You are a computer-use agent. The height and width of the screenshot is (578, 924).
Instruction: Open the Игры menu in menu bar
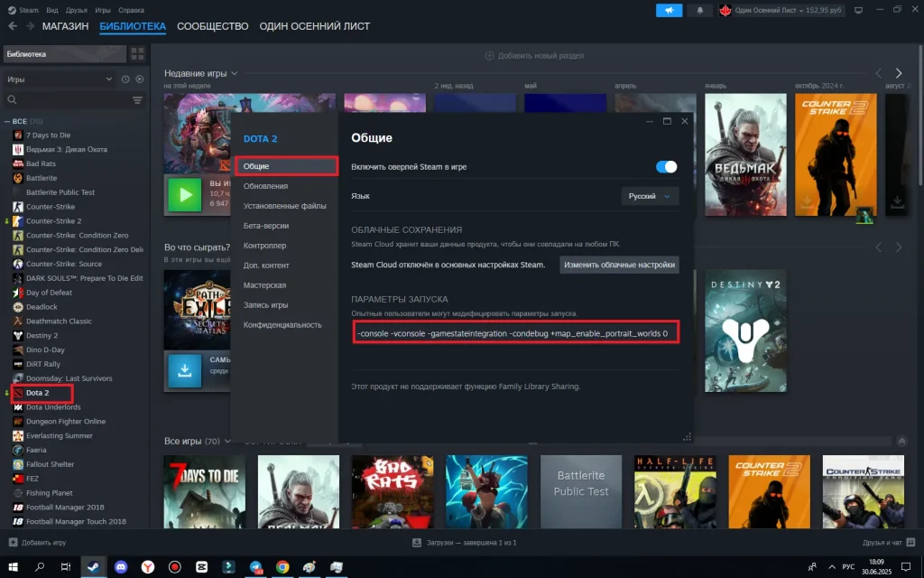click(x=103, y=10)
